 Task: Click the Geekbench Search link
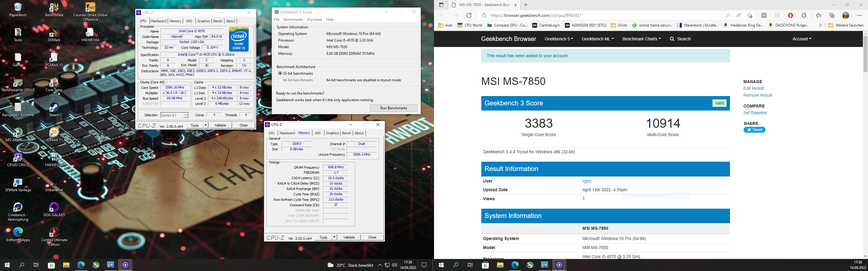tap(680, 39)
